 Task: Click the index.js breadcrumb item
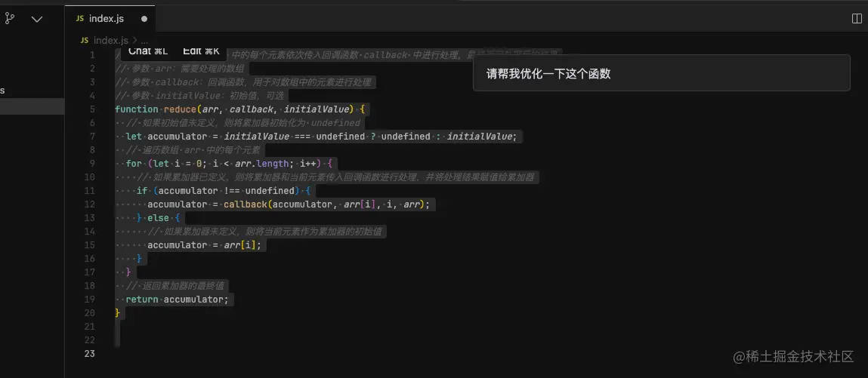point(111,40)
